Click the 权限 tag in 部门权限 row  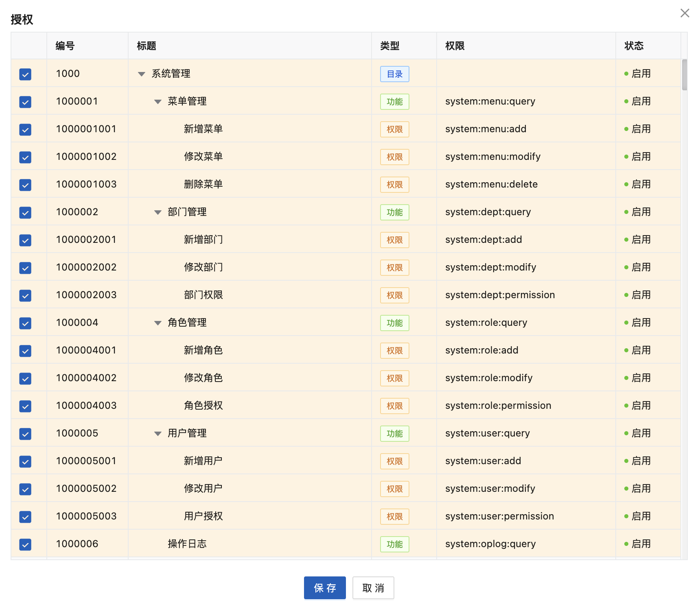394,295
